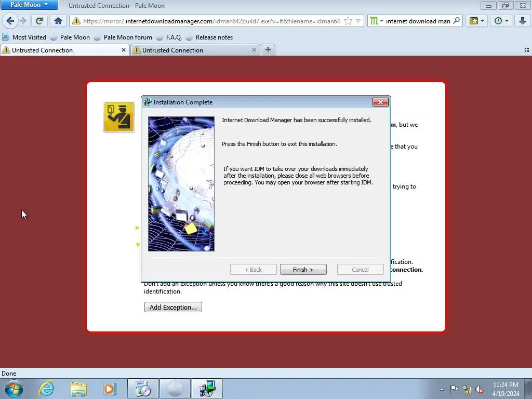Image resolution: width=532 pixels, height=399 pixels.
Task: Open the address bar history dropdown arrow
Action: point(358,21)
